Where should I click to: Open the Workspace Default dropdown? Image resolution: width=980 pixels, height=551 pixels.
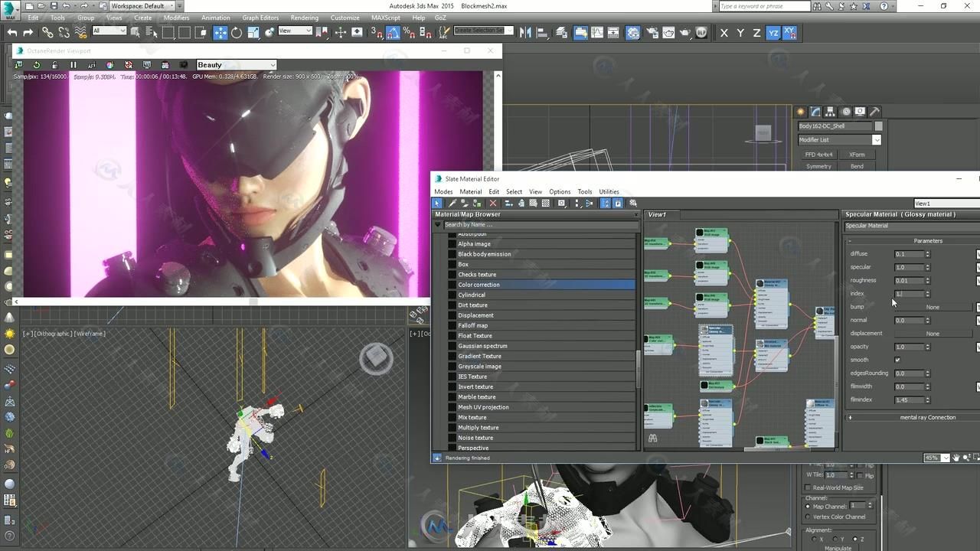[x=142, y=6]
